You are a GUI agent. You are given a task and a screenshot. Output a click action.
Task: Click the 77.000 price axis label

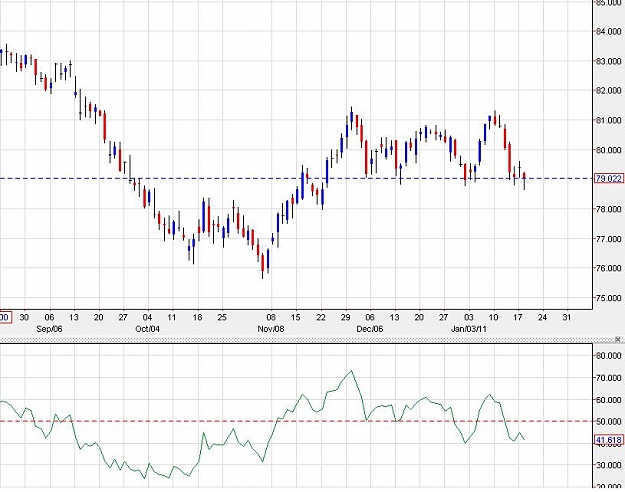click(x=609, y=238)
